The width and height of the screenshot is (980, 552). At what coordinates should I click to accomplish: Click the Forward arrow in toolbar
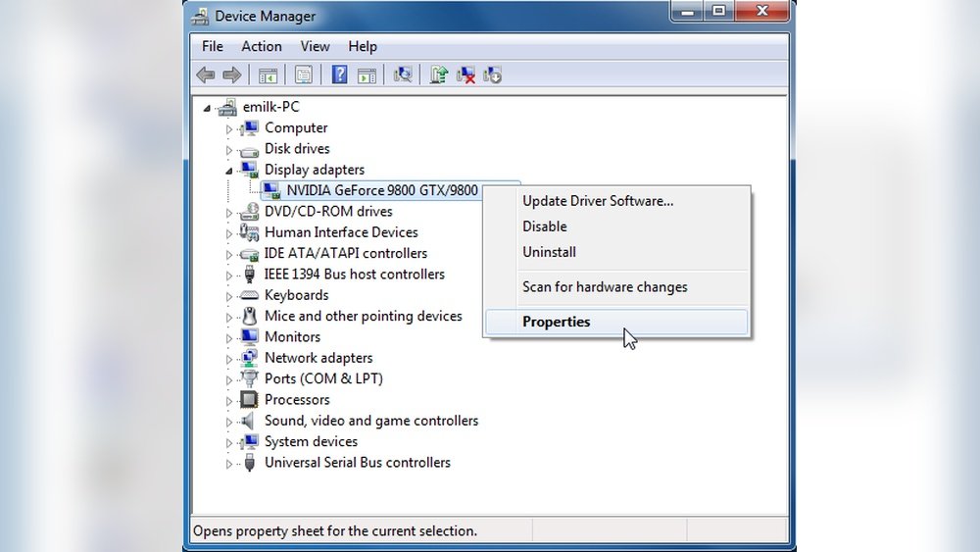[x=232, y=75]
